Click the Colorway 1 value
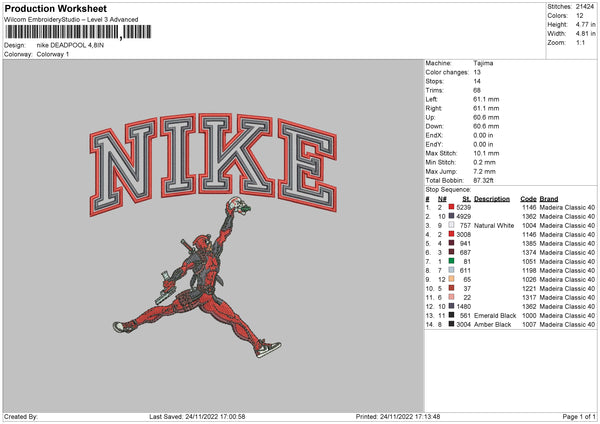This screenshot has width=600, height=424. point(53,54)
